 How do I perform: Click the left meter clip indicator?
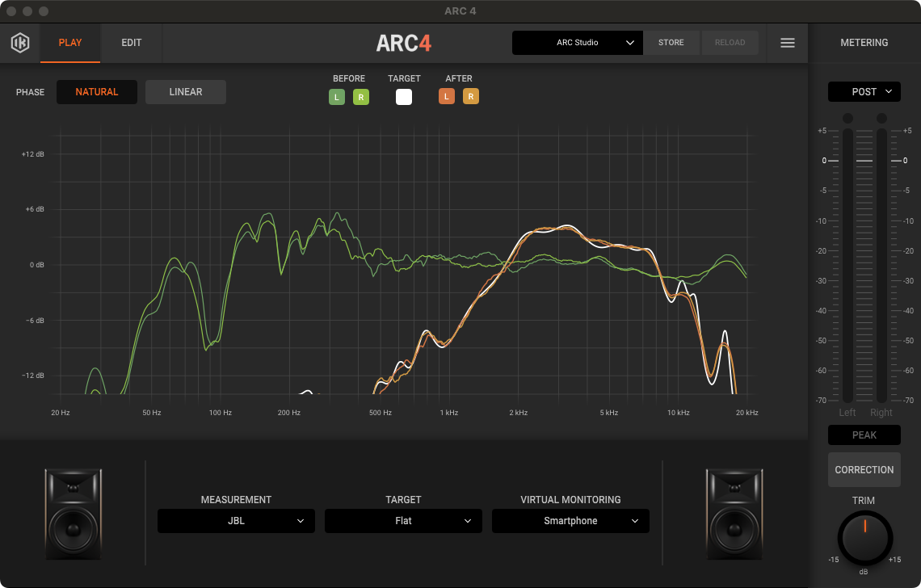click(x=847, y=119)
